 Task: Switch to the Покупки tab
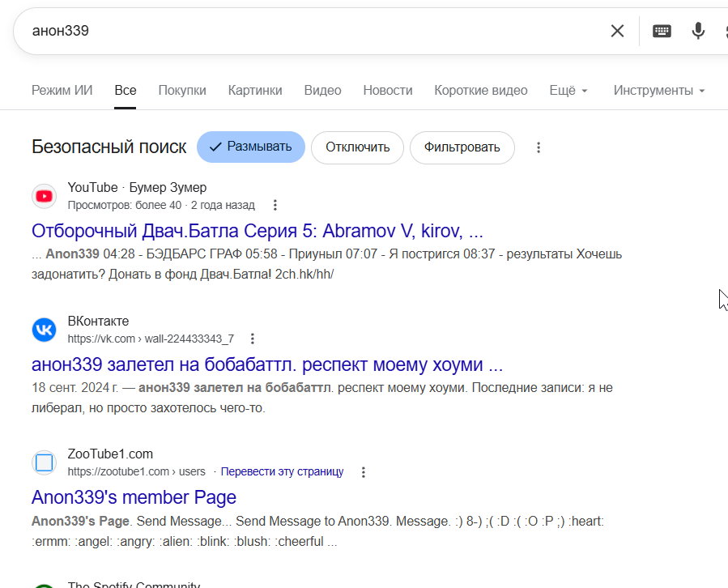[182, 90]
